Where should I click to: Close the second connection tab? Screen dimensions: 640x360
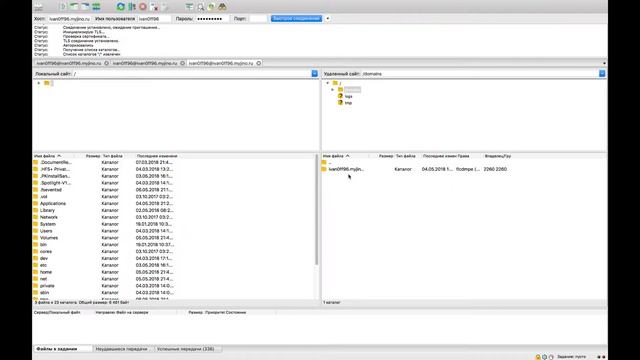tap(182, 63)
